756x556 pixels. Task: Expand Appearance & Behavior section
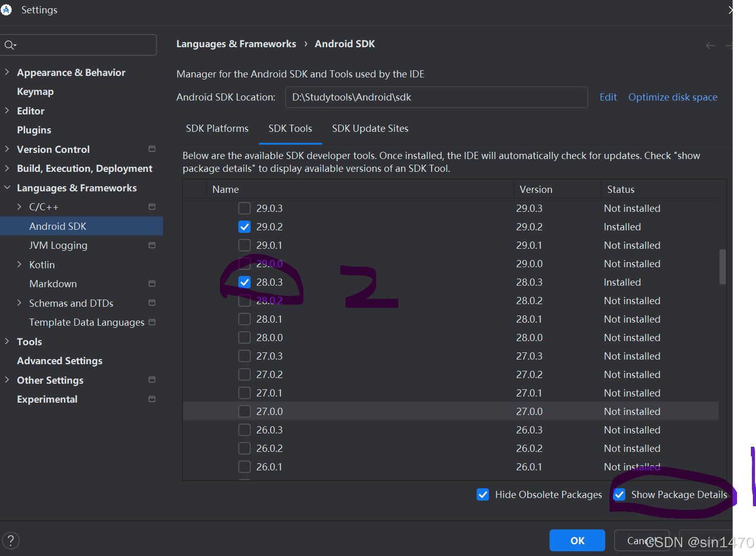pyautogui.click(x=7, y=72)
